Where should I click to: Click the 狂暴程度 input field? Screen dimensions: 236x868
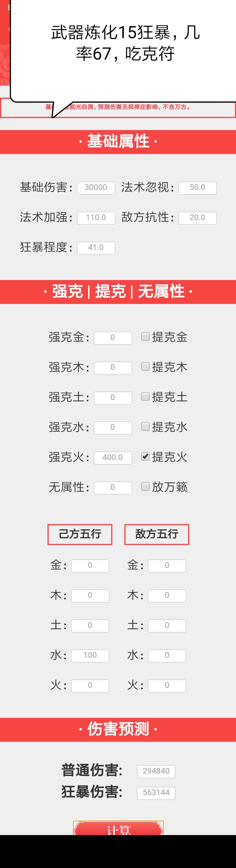96,248
